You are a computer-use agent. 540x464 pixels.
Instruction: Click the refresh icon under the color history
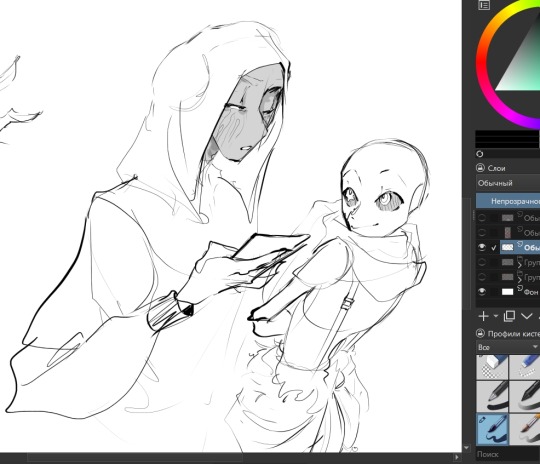pyautogui.click(x=479, y=154)
